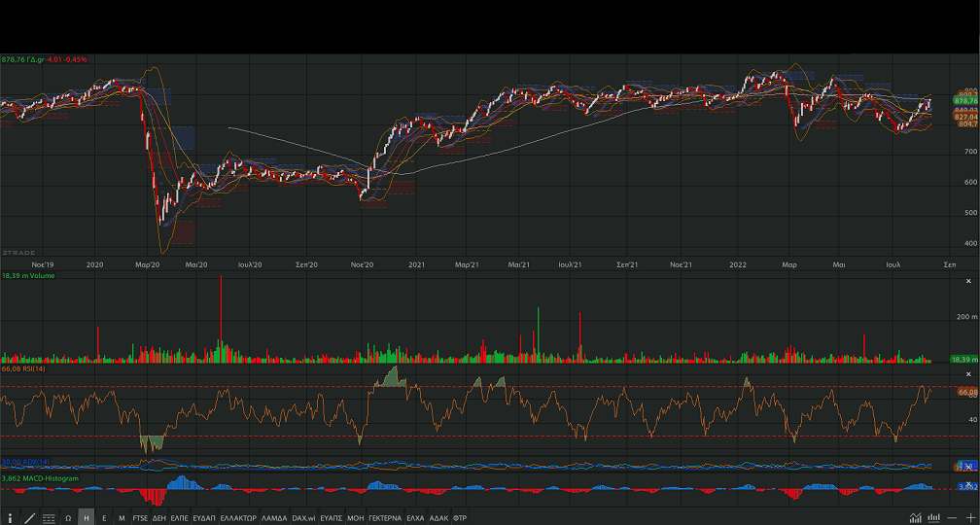Screen dimensions: 980x525
Task: Load the FTSE symbol chart
Action: [x=141, y=518]
